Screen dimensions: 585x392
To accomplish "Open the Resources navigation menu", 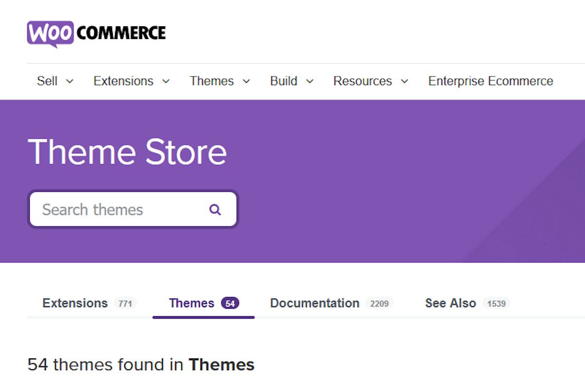I will point(363,81).
